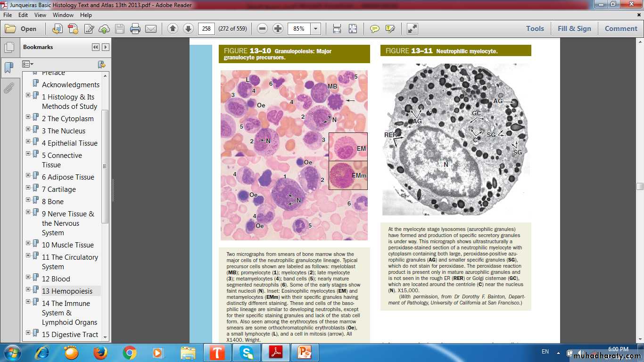Open the bookmarks options menu dropdown
This screenshot has width=644, height=362.
point(28,64)
